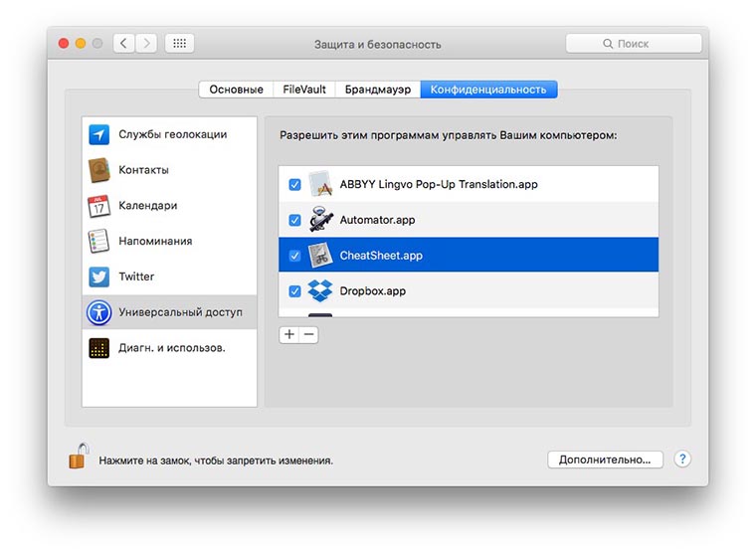The height and width of the screenshot is (554, 756).
Task: Switch to the Брандмауэр tab
Action: pyautogui.click(x=378, y=90)
